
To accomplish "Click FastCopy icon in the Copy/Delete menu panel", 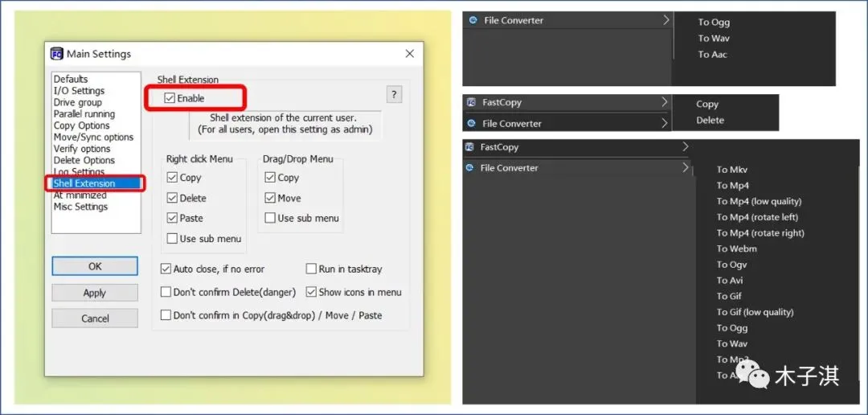I will pyautogui.click(x=472, y=102).
